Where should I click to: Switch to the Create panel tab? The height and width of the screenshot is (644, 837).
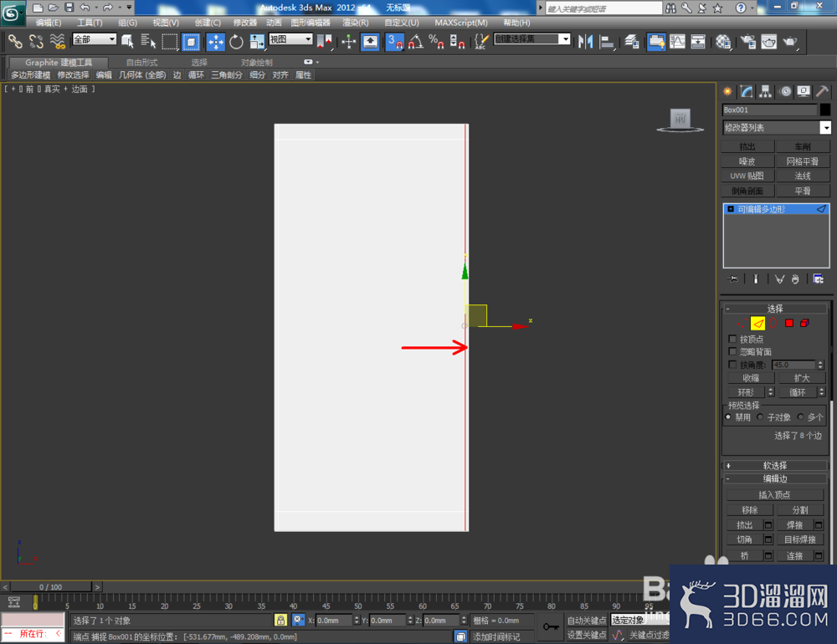[727, 91]
